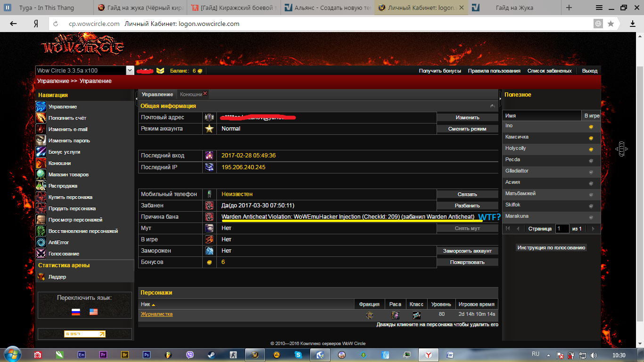Click the page number input field
644x362 pixels.
click(562, 229)
